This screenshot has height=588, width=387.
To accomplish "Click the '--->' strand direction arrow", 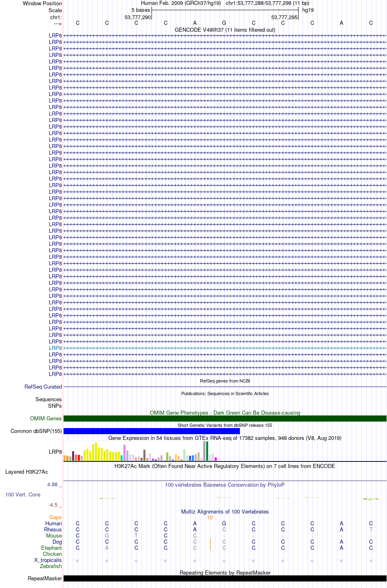I will click(x=57, y=24).
